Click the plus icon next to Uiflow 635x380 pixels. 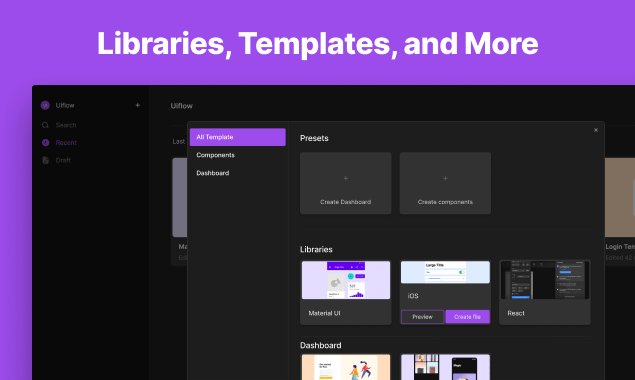tap(138, 105)
